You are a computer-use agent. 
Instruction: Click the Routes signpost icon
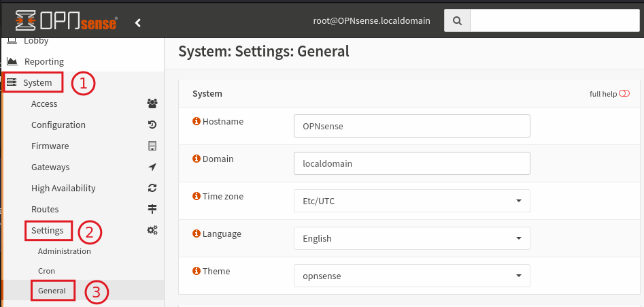[x=152, y=209]
